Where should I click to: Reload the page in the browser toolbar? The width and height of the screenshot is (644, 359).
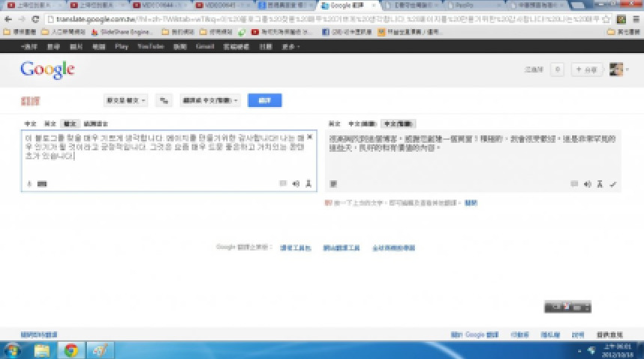34,19
